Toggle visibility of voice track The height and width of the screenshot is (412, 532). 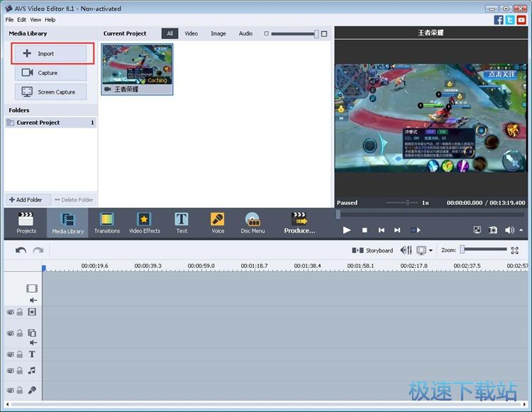coord(10,391)
